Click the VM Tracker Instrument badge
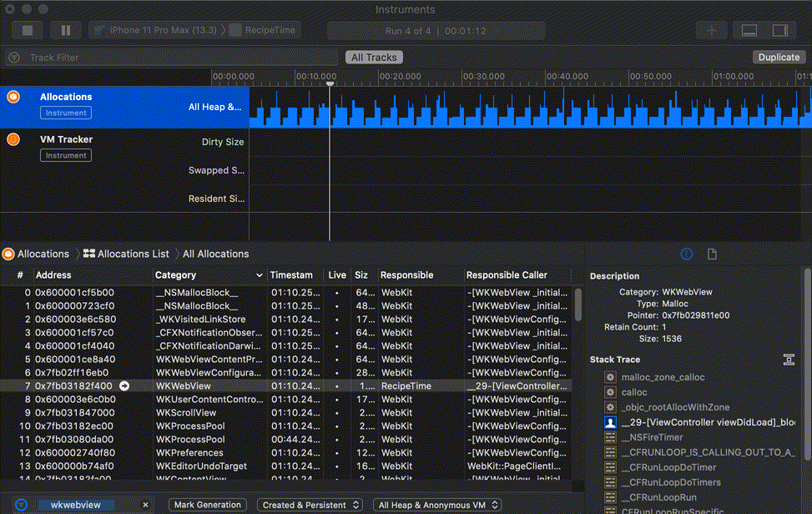 pos(66,155)
